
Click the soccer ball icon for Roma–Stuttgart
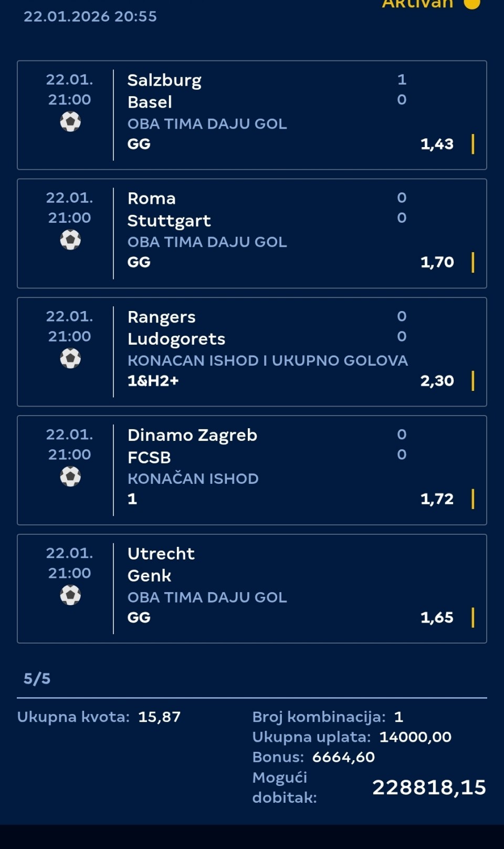(70, 241)
